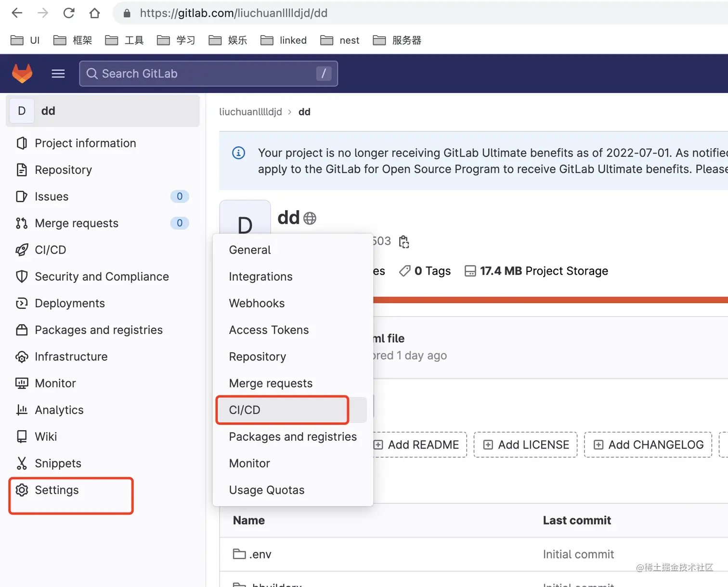Click the Issues sidebar icon
Viewport: 728px width, 587px height.
tap(22, 196)
